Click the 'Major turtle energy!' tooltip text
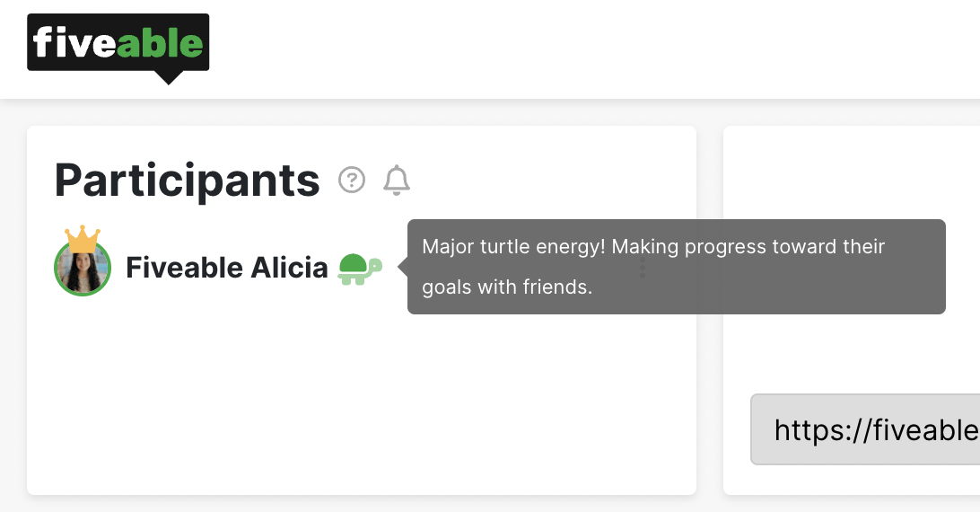The width and height of the screenshot is (980, 512). [x=513, y=247]
